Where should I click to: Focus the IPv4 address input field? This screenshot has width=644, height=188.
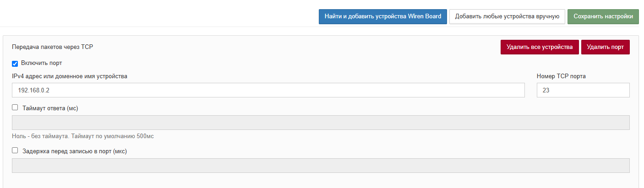(x=268, y=90)
